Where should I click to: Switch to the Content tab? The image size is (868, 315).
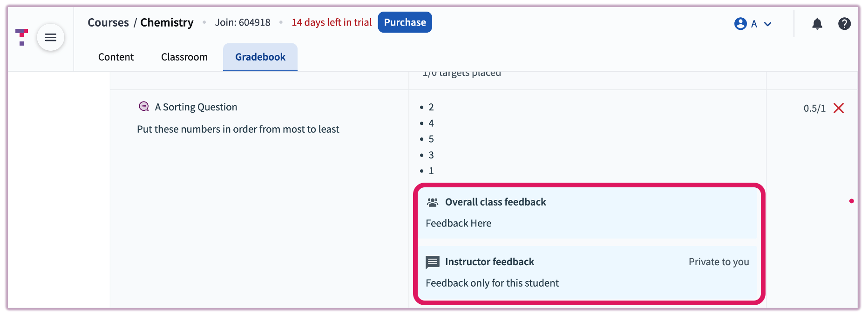tap(115, 56)
